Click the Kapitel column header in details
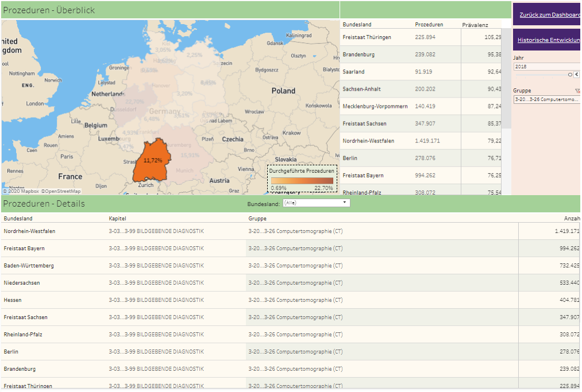 click(117, 219)
